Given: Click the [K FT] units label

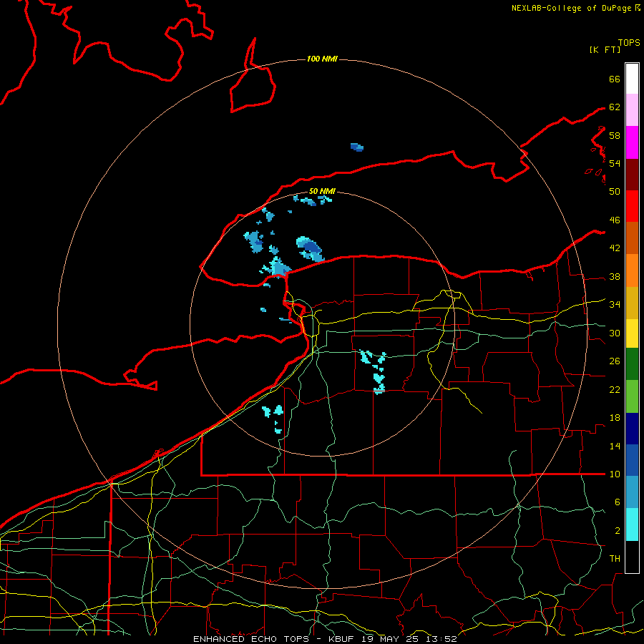Looking at the screenshot, I should coord(605,49).
